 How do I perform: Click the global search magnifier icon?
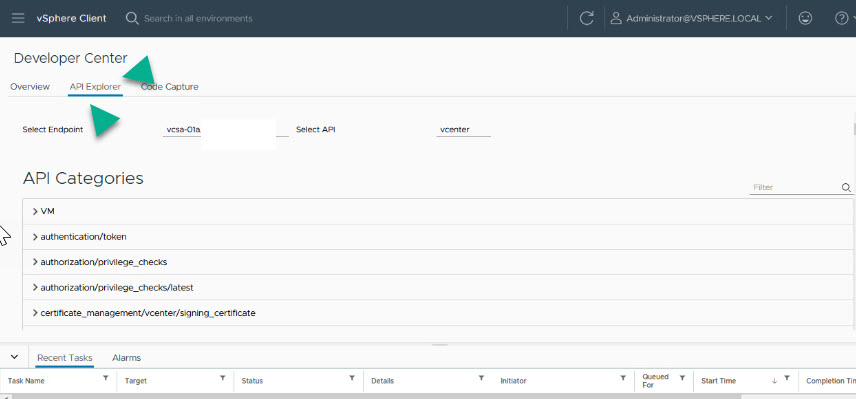(x=132, y=18)
